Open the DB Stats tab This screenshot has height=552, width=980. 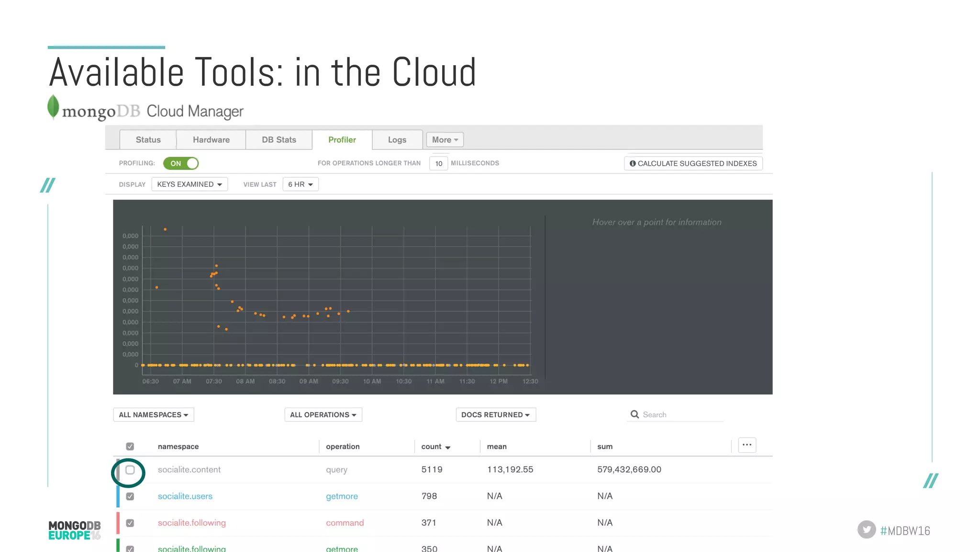tap(279, 140)
